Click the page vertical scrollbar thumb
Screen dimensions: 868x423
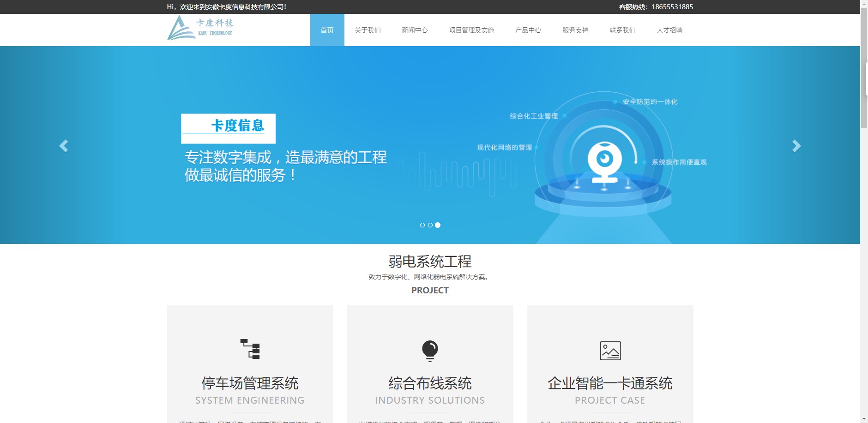pos(864,68)
